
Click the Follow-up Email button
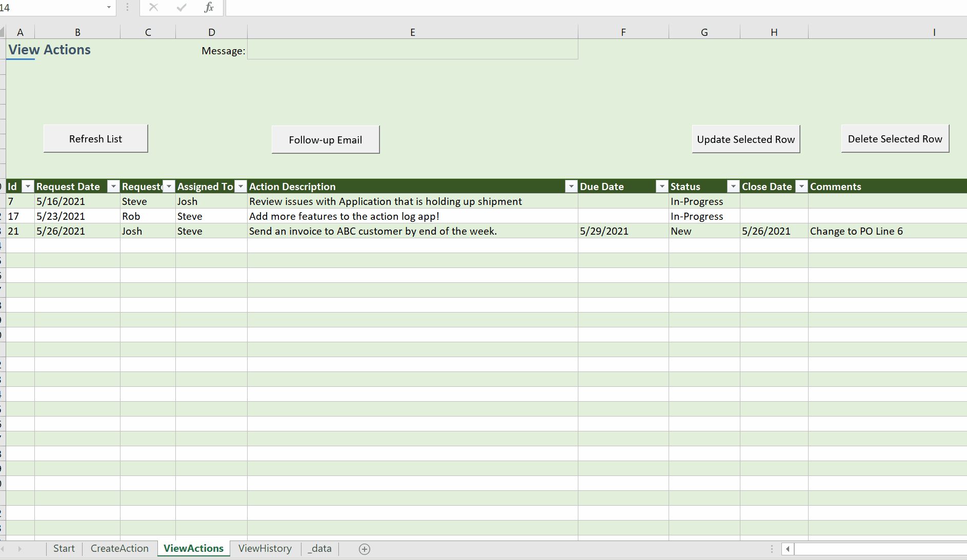325,139
